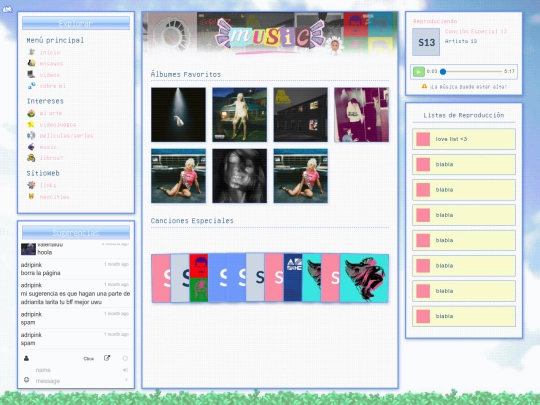Click the Sugerencias panel header
Image resolution: width=540 pixels, height=405 pixels.
[x=76, y=232]
